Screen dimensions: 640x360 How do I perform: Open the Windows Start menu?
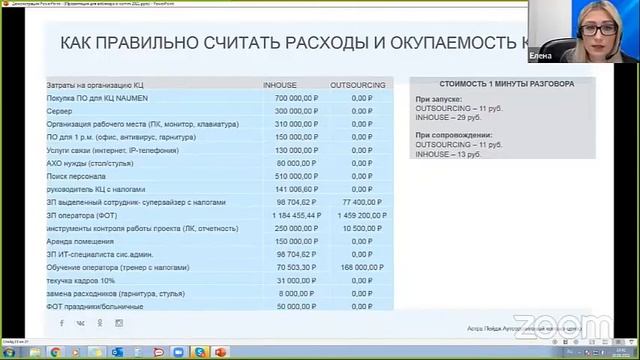tap(9, 352)
